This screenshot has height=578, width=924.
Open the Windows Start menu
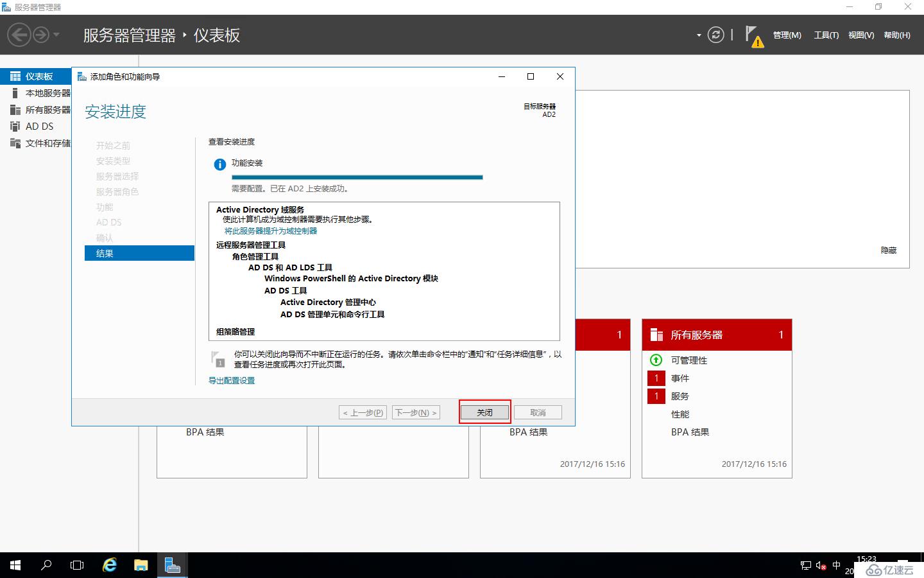[x=15, y=565]
